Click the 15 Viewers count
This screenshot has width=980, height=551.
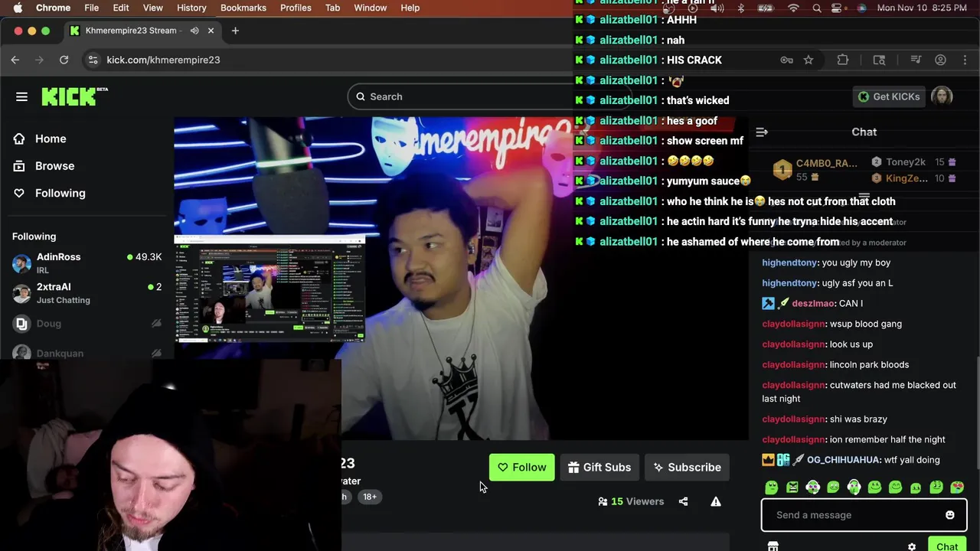click(x=631, y=502)
